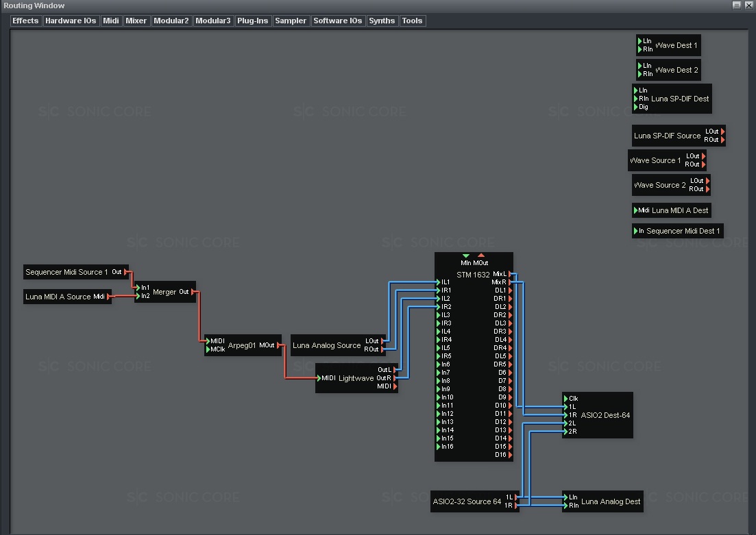This screenshot has height=535, width=756.
Task: Click the green MIn triangle on STM 1632
Action: click(x=466, y=256)
